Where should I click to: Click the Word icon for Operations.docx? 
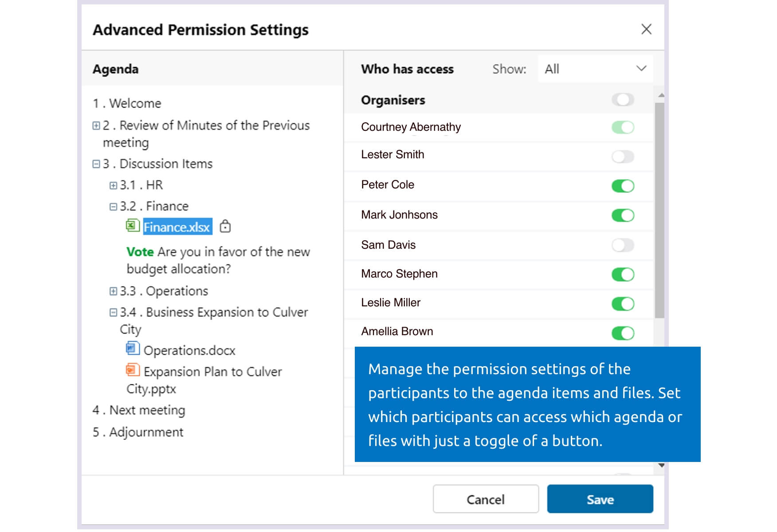tap(132, 349)
